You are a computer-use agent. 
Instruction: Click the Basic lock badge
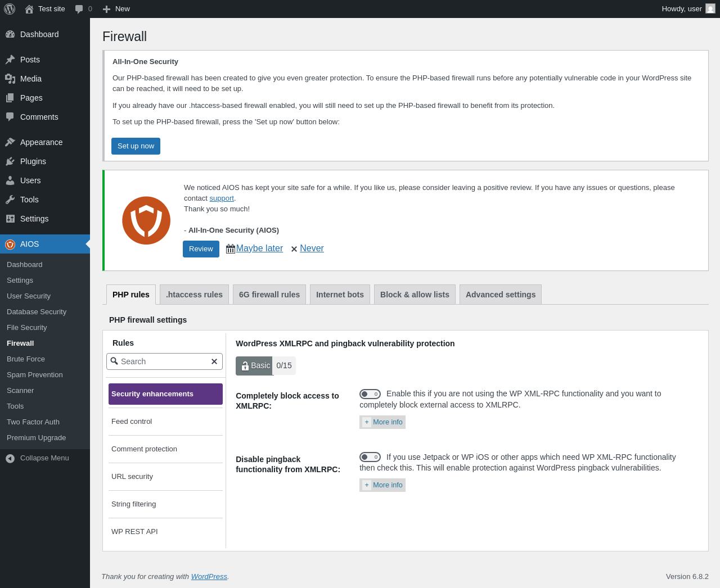click(254, 365)
